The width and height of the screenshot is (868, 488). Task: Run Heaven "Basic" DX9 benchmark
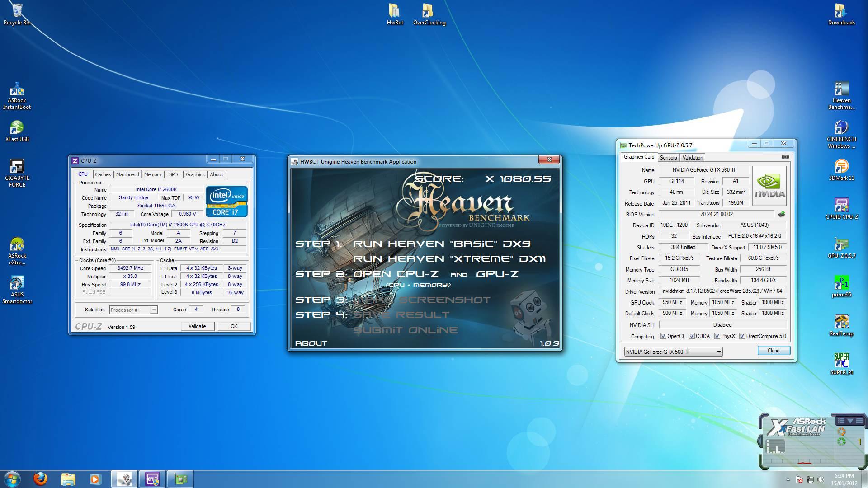441,244
